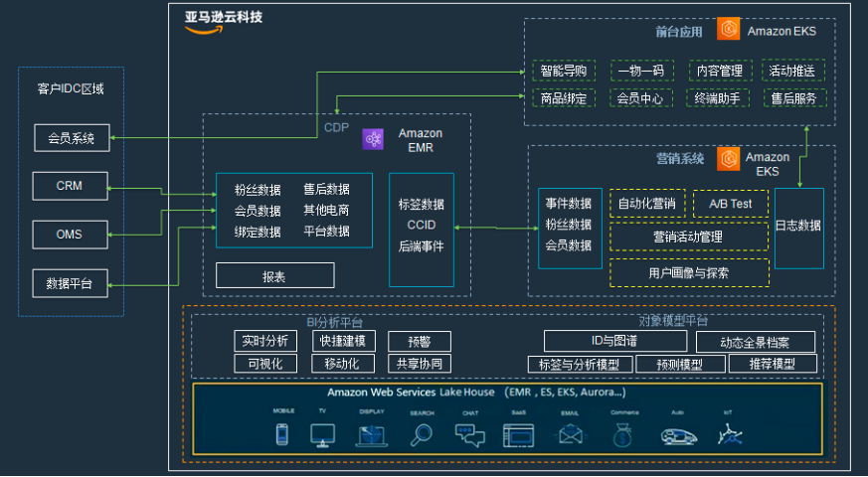Select the 终端助手 application box

click(718, 98)
